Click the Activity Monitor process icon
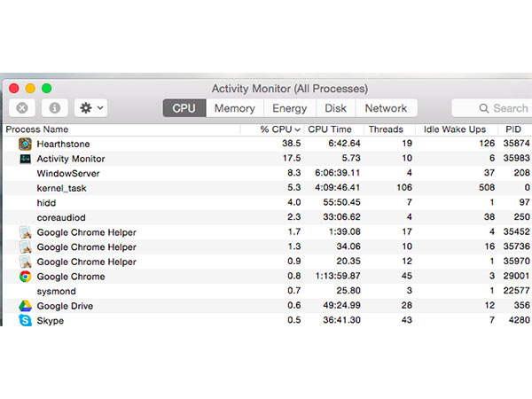 [x=25, y=159]
